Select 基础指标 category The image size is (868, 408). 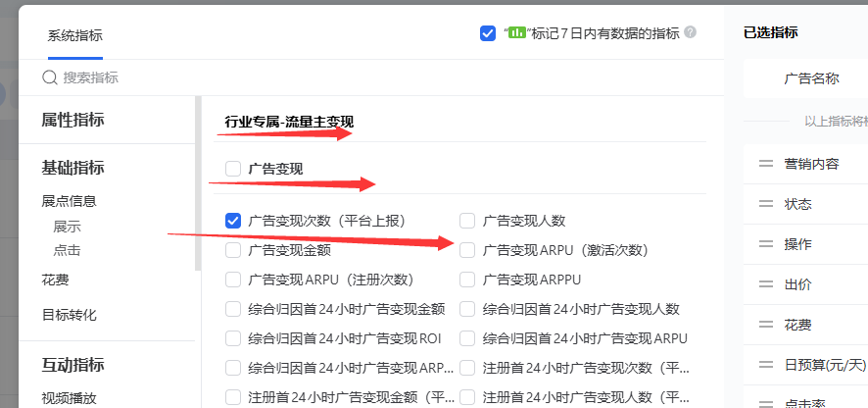72,168
